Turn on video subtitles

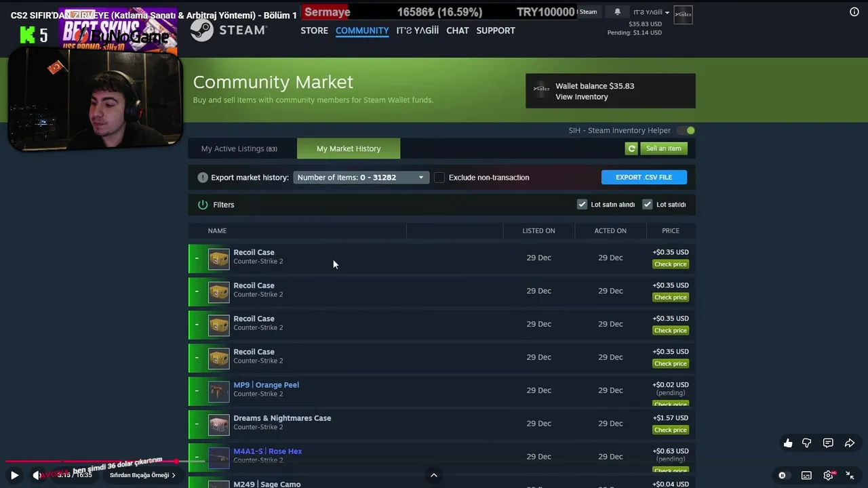(806, 475)
